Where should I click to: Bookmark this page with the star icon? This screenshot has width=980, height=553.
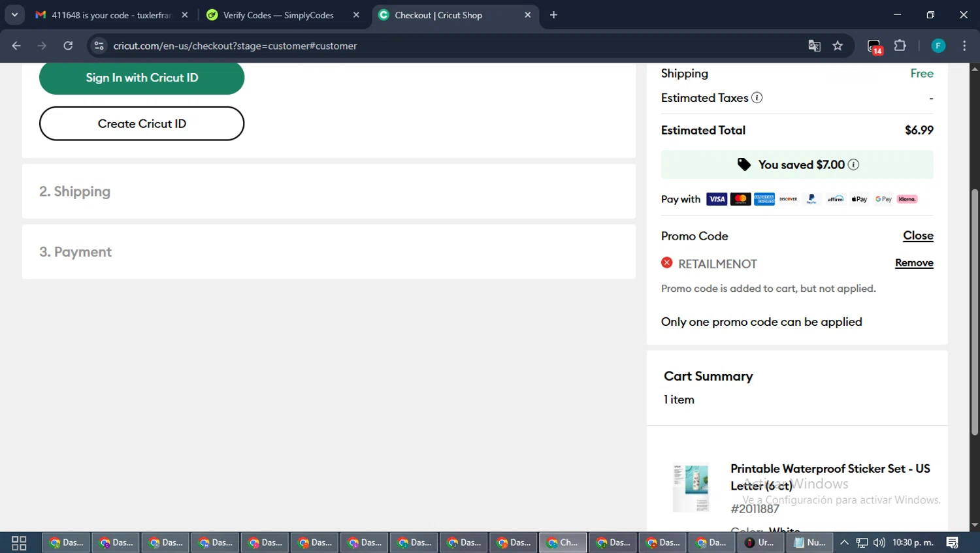838,46
